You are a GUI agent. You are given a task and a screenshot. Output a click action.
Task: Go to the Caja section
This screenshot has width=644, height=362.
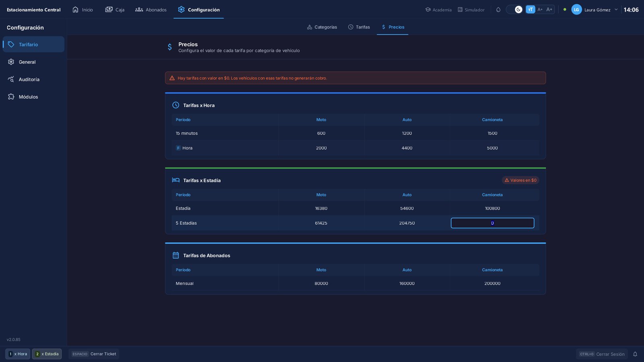(x=115, y=10)
